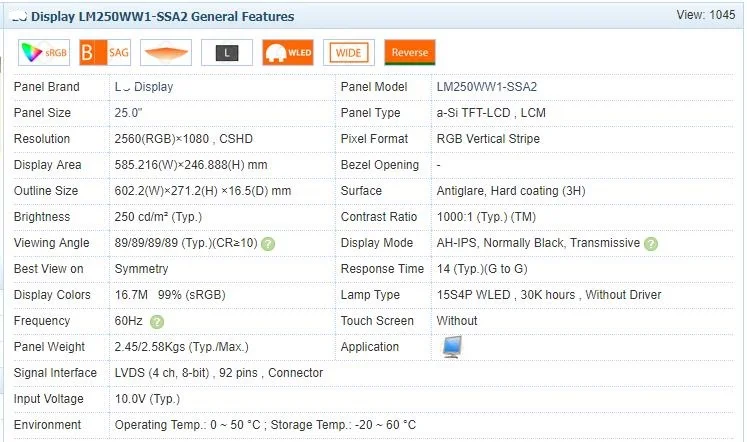Click the WLED backlight badge

(287, 52)
